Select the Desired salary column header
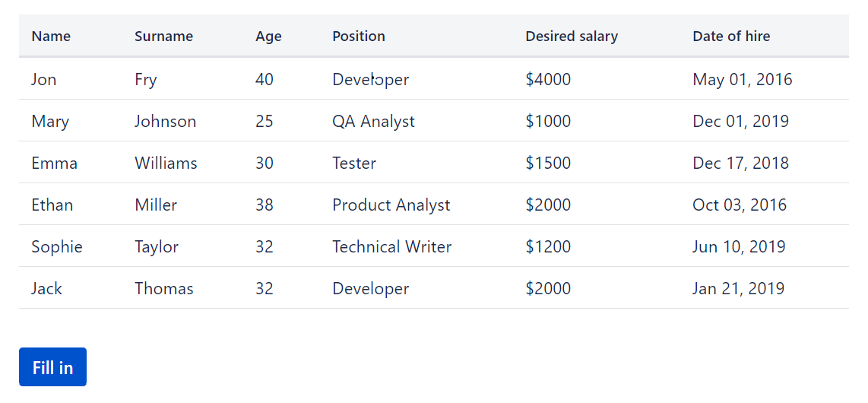868x403 pixels. coord(572,36)
